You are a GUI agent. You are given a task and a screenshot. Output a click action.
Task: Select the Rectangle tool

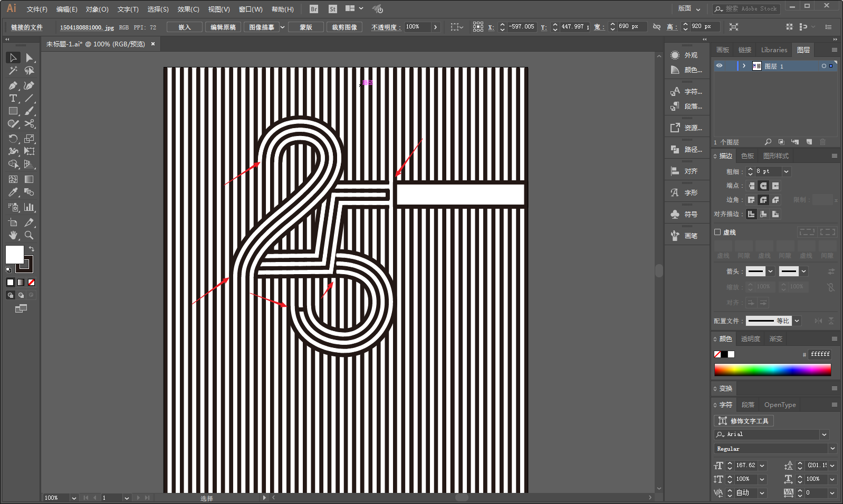(13, 111)
